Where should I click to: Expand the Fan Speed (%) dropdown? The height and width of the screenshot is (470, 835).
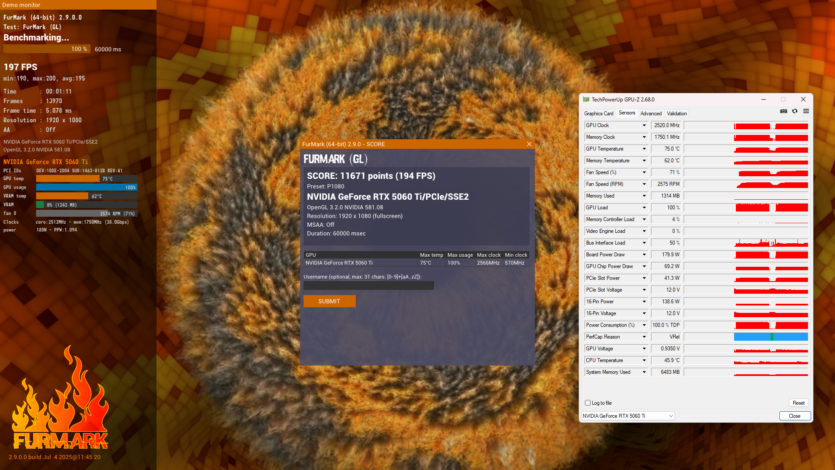coord(643,172)
